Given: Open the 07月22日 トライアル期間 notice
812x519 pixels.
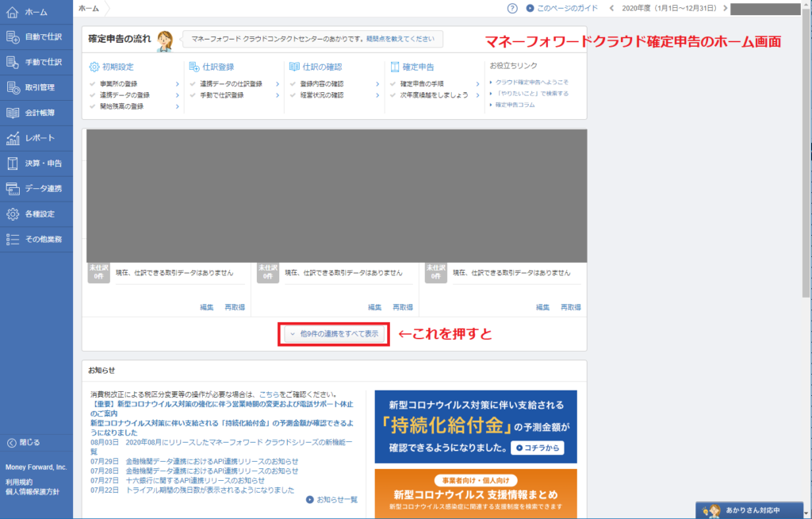Looking at the screenshot, I should tap(192, 490).
